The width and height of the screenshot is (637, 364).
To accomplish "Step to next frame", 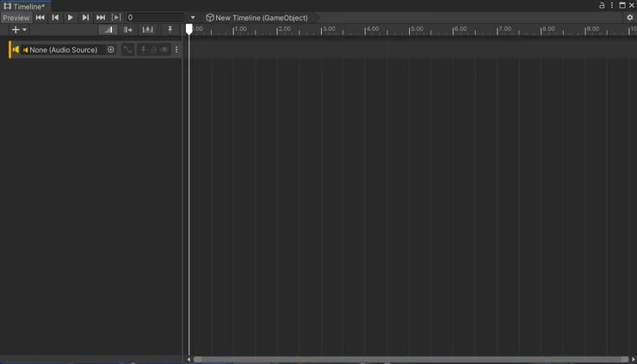I will click(x=85, y=17).
